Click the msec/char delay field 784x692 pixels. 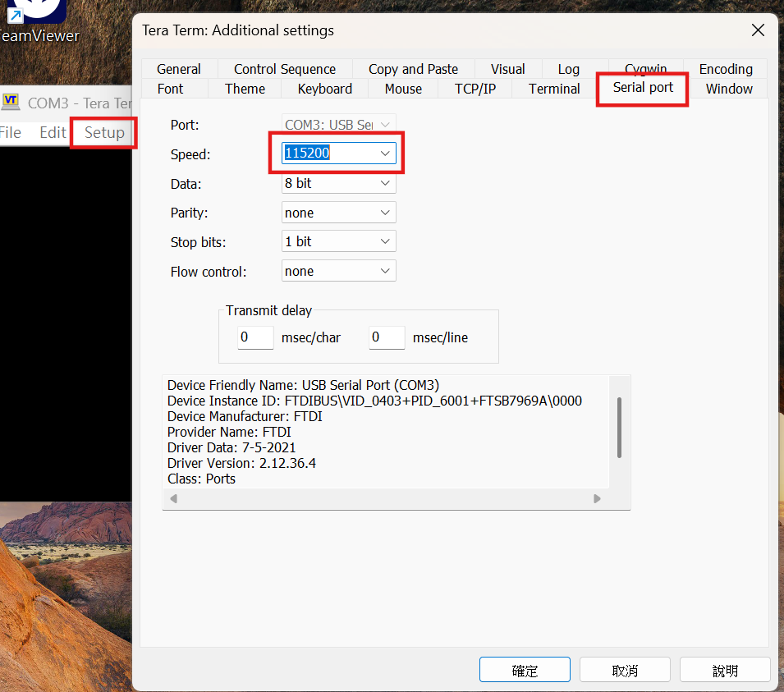point(255,337)
